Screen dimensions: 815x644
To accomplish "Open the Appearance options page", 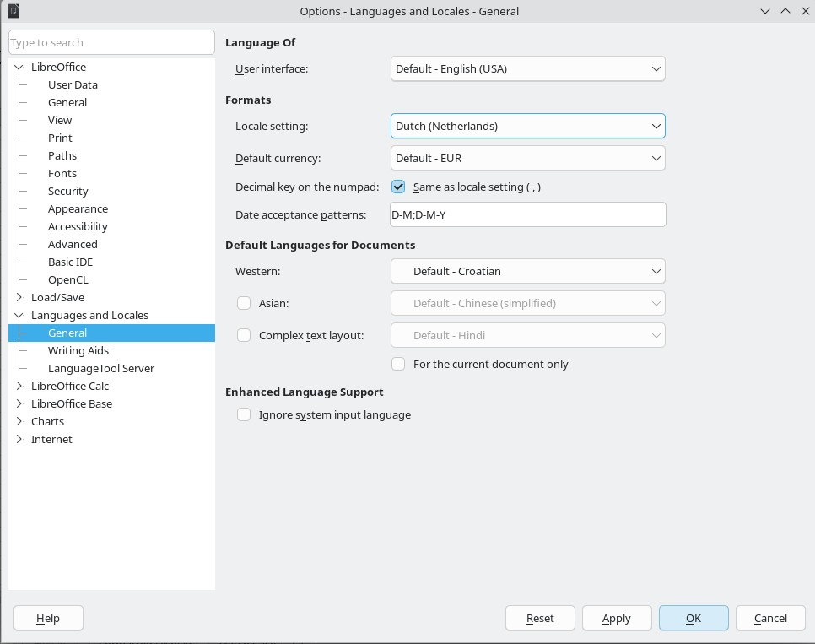I will coord(78,208).
